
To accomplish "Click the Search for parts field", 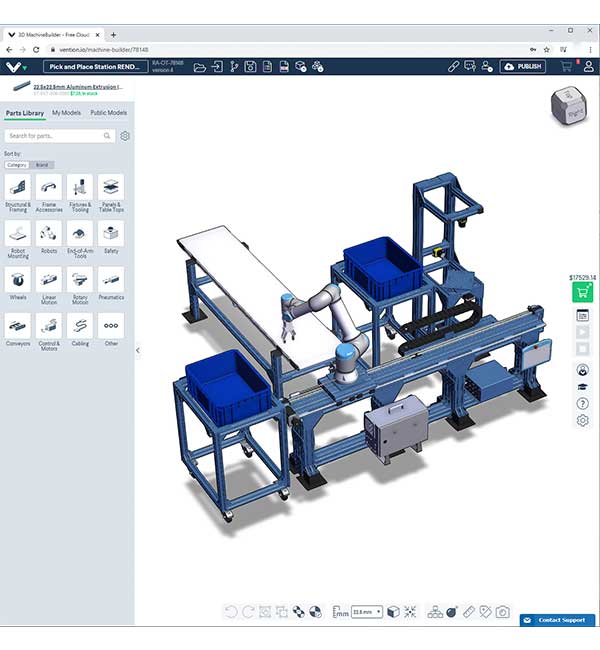I will tap(59, 136).
